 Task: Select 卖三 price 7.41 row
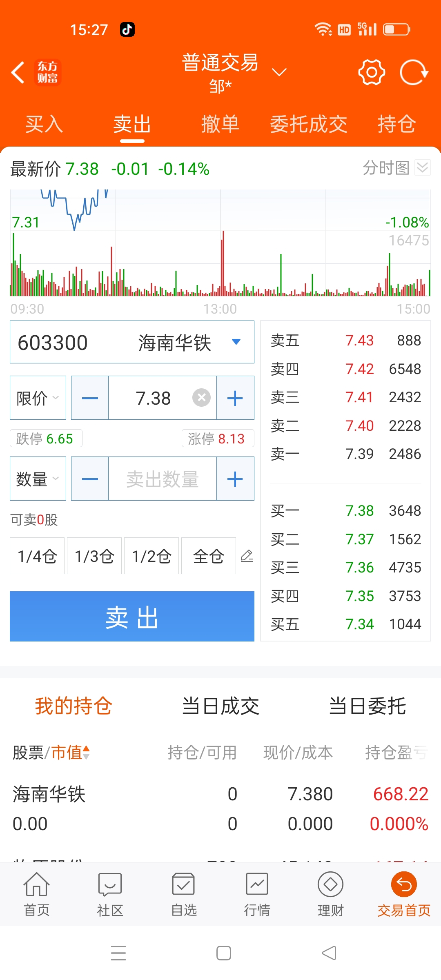click(345, 397)
